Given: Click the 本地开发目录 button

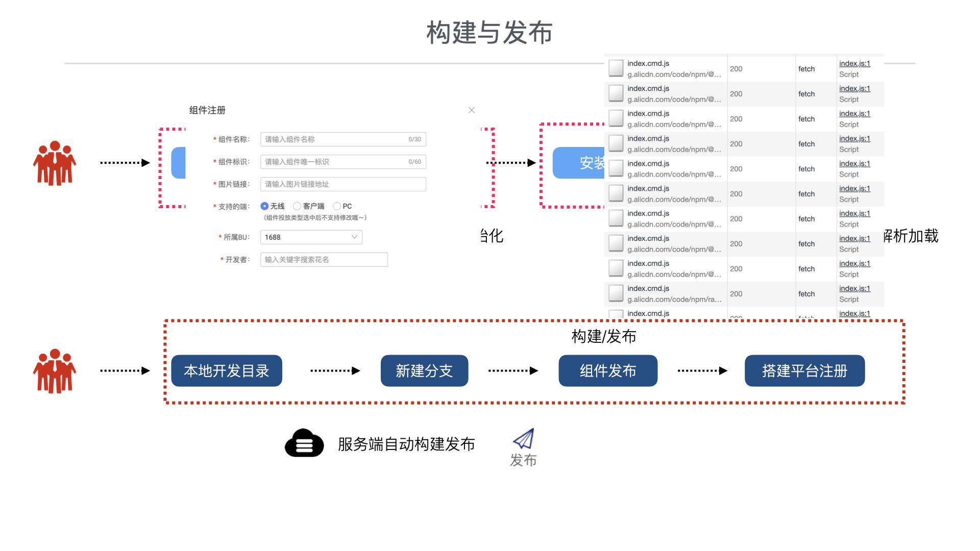Looking at the screenshot, I should point(227,371).
